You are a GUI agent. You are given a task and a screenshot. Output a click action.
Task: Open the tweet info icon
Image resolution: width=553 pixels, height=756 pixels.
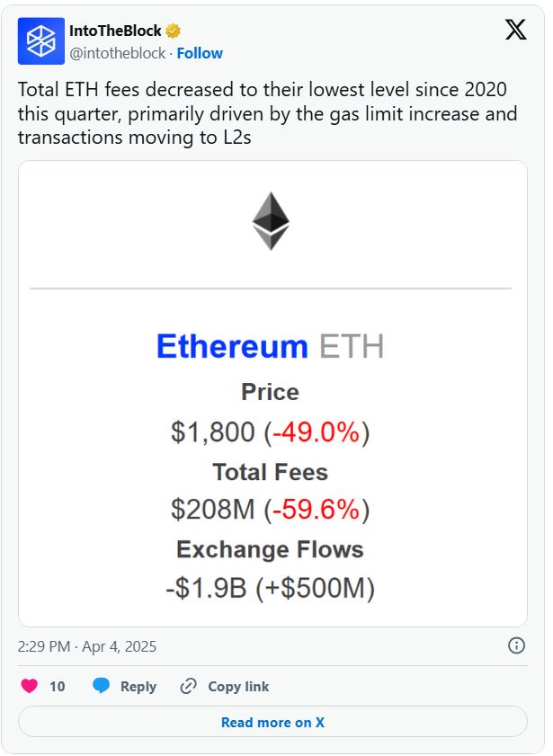tap(516, 645)
